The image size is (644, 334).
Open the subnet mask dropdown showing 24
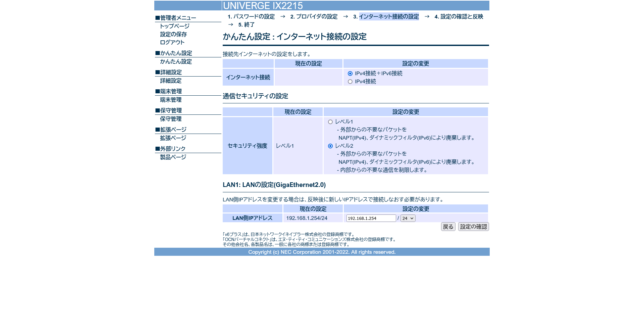pyautogui.click(x=408, y=218)
